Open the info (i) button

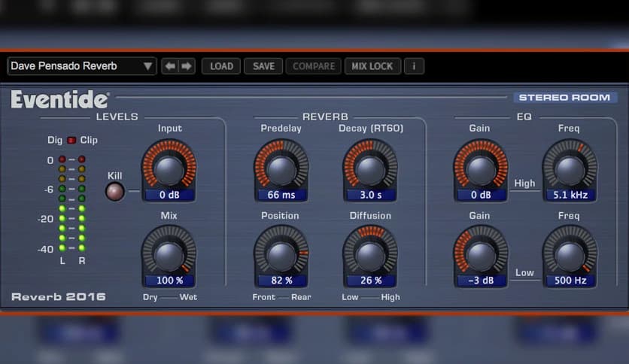(414, 66)
